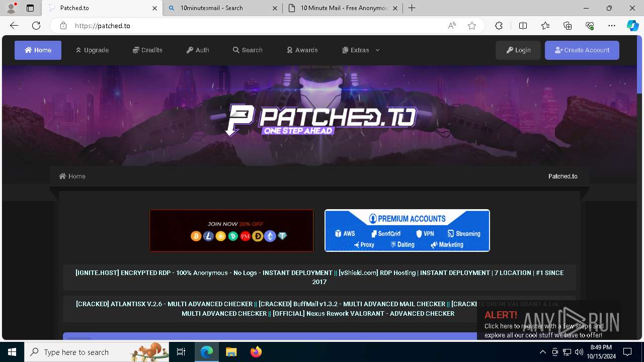
Task: Click the Create Account button
Action: pos(582,50)
